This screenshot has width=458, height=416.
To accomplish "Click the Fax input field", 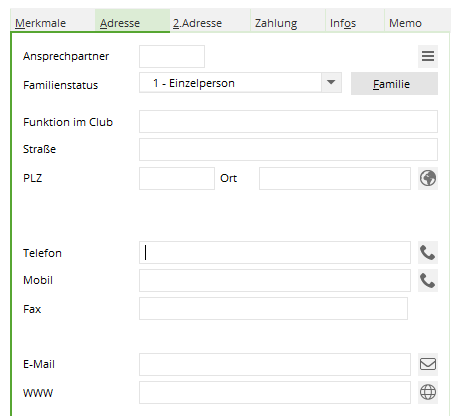I will pyautogui.click(x=273, y=309).
